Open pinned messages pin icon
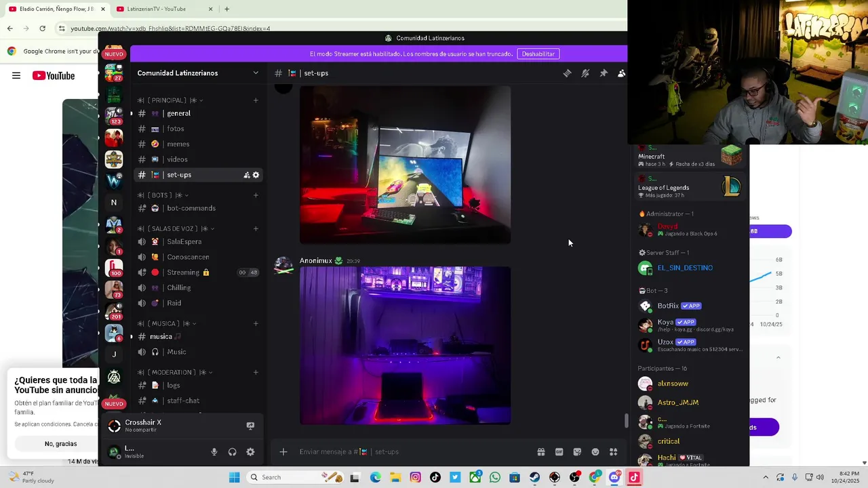 (604, 73)
